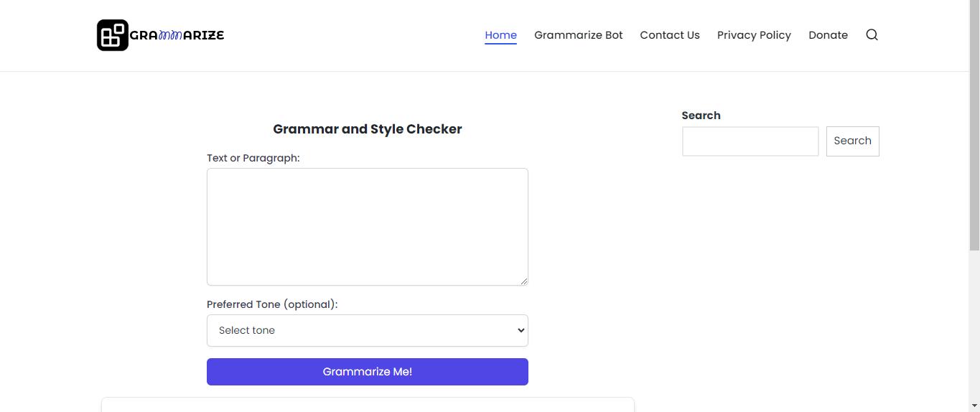Screen dimensions: 980x412
Task: Click inside the sidebar Search input field
Action: coord(750,141)
